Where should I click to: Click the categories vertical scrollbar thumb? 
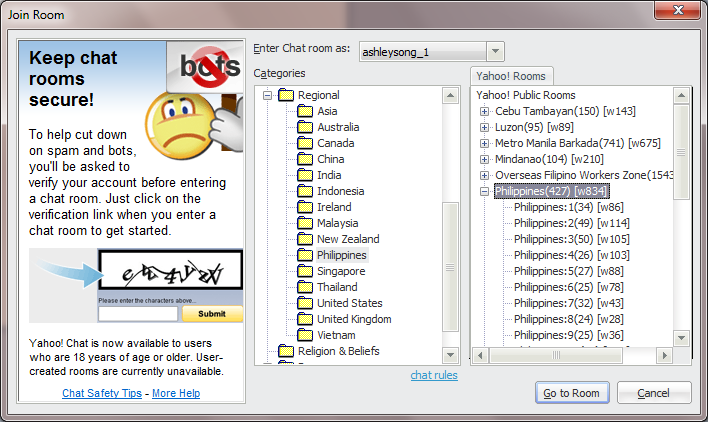[450, 267]
